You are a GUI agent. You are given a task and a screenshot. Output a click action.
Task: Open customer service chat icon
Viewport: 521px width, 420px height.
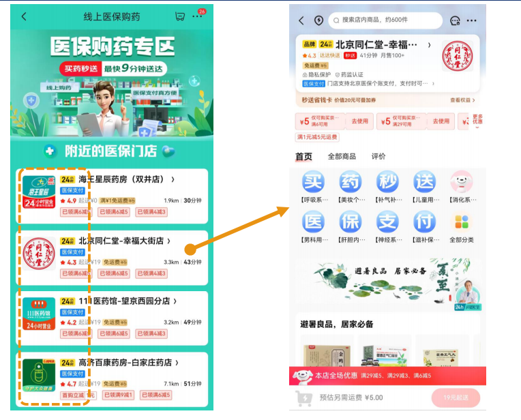tap(455, 20)
